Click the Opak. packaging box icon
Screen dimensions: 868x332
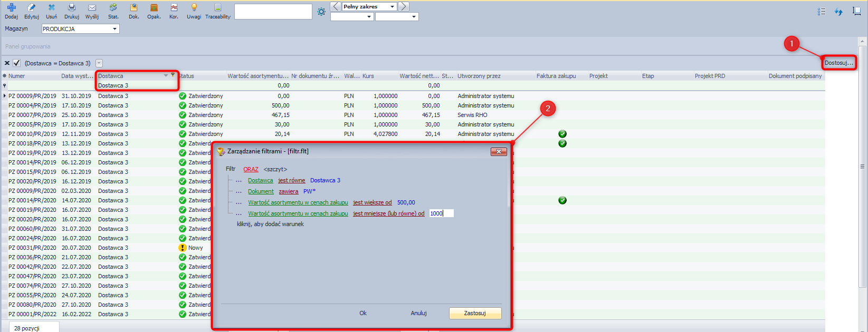coord(154,8)
